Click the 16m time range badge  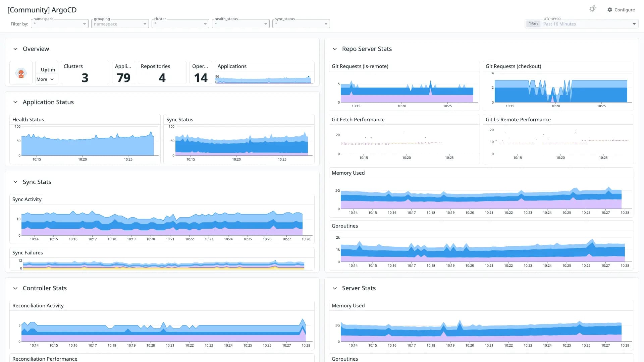click(533, 24)
